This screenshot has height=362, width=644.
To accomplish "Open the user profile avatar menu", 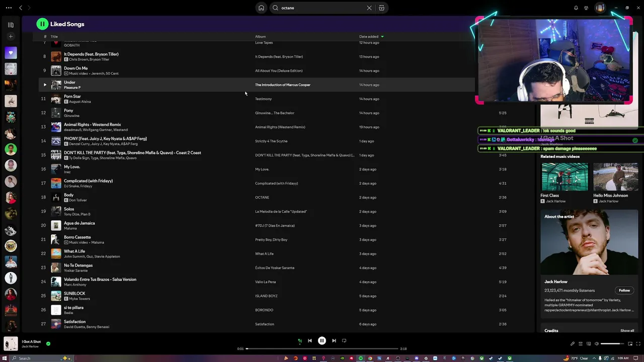I will (x=600, y=8).
